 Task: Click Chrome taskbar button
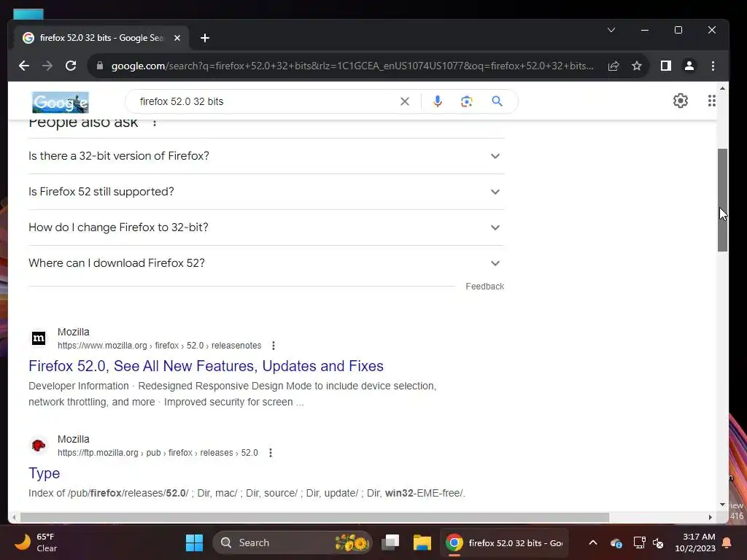[504, 542]
